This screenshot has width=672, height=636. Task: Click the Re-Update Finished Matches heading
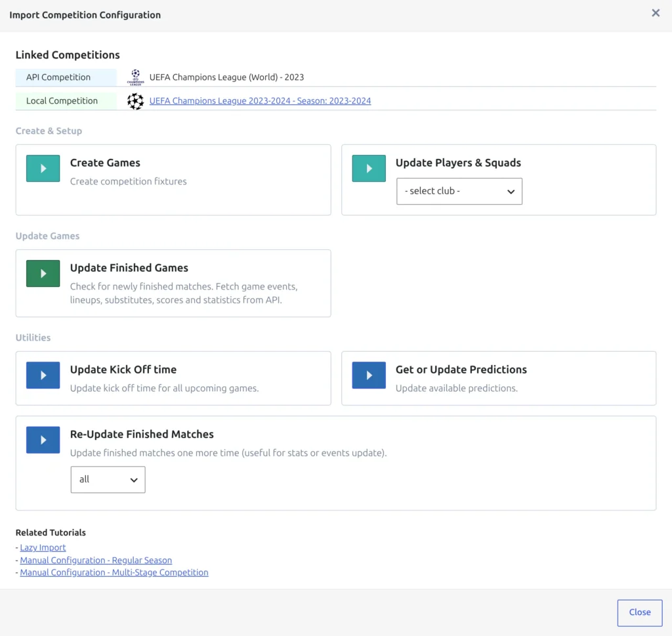click(142, 434)
